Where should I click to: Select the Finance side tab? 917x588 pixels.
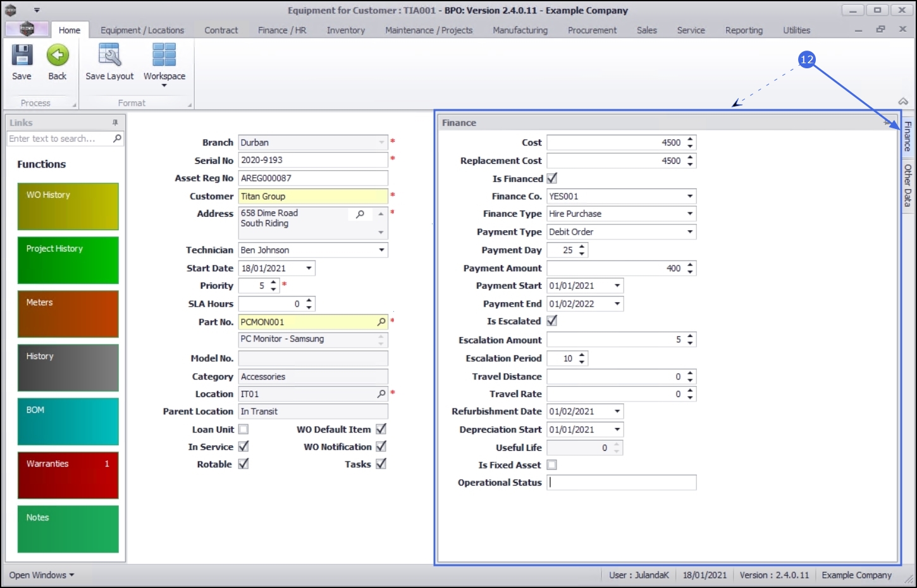[908, 136]
